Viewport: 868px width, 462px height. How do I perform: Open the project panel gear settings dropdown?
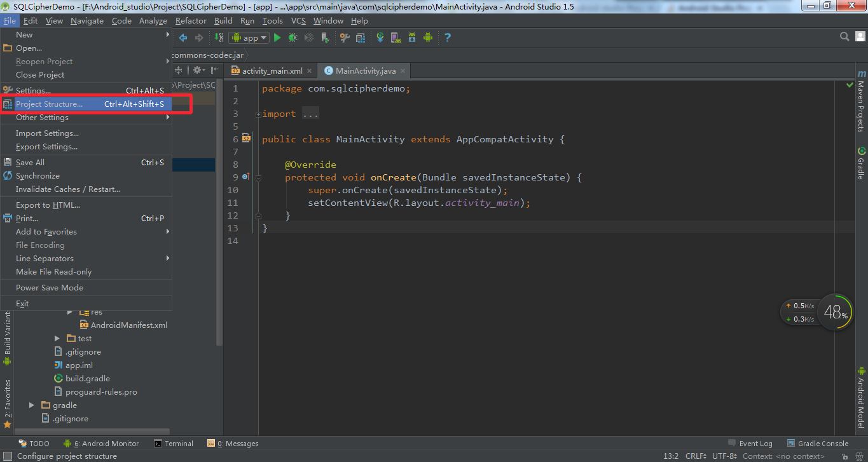199,71
